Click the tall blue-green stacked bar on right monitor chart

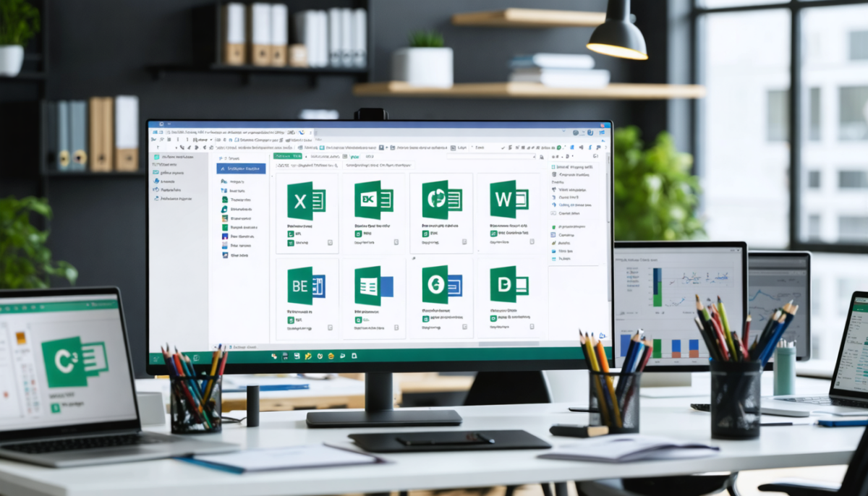(x=657, y=286)
